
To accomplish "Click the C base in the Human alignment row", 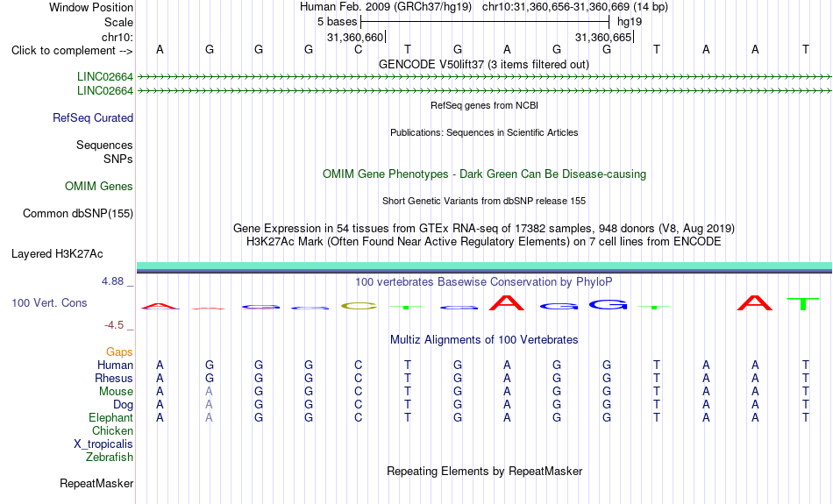I will tap(358, 366).
